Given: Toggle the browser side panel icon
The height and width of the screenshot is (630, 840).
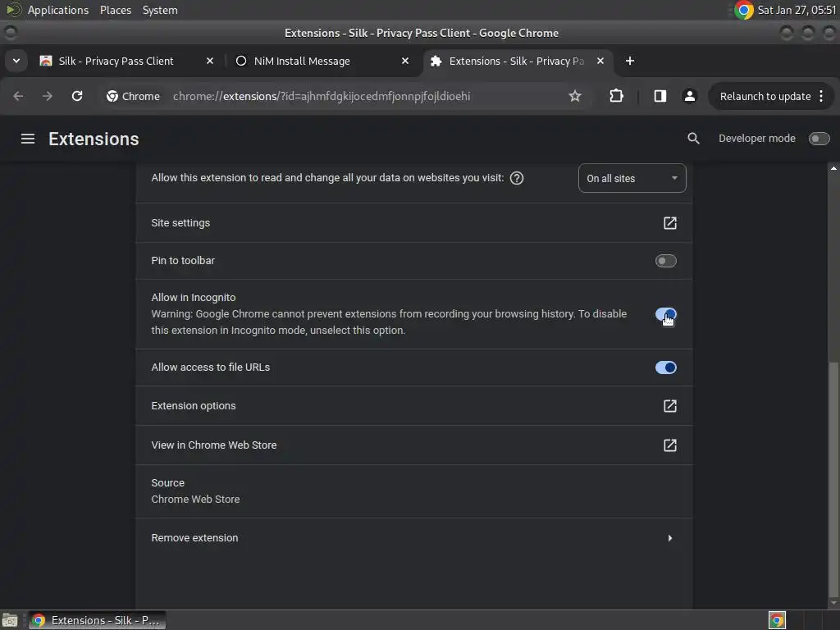Looking at the screenshot, I should (x=660, y=96).
